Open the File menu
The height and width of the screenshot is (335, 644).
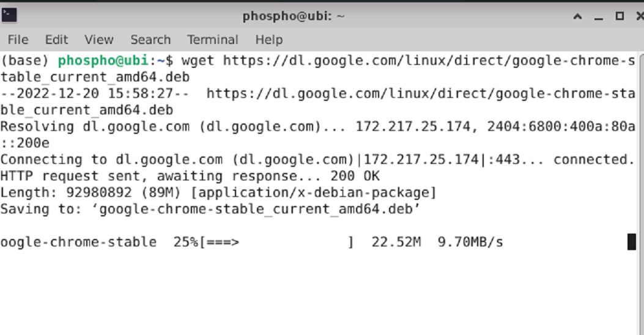point(18,40)
